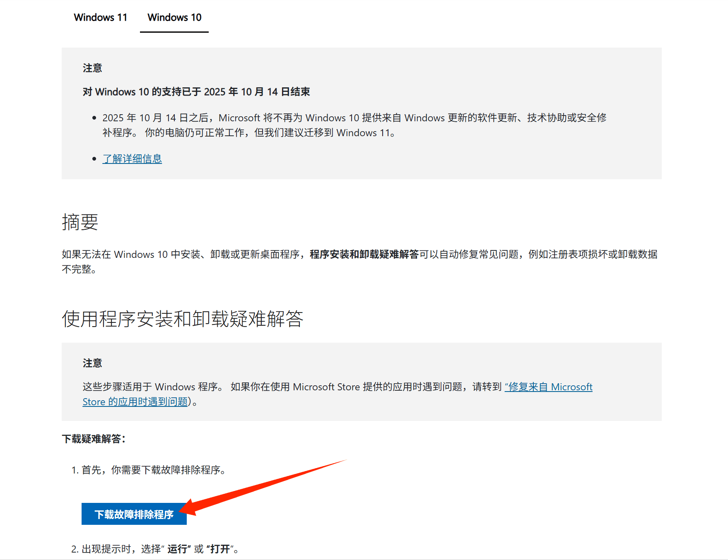Click the 下载疑难解答： label
728x560 pixels.
click(94, 439)
